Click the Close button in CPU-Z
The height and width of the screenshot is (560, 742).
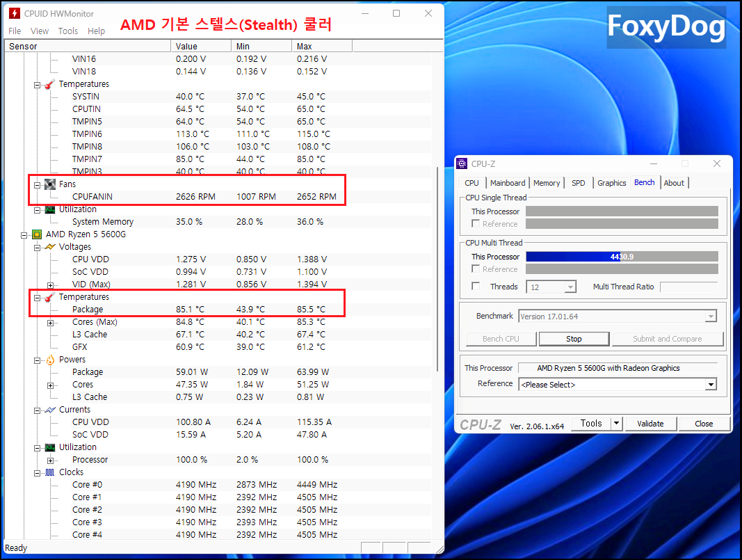coord(704,424)
